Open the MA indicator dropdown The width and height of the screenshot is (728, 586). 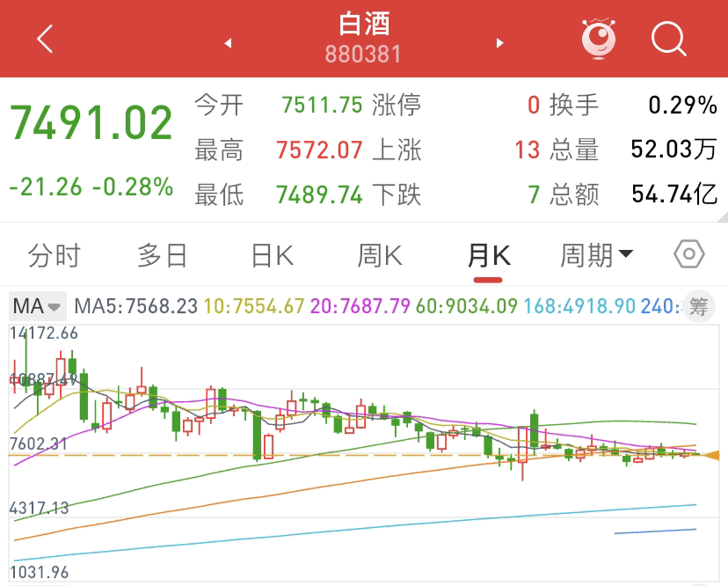pyautogui.click(x=37, y=306)
